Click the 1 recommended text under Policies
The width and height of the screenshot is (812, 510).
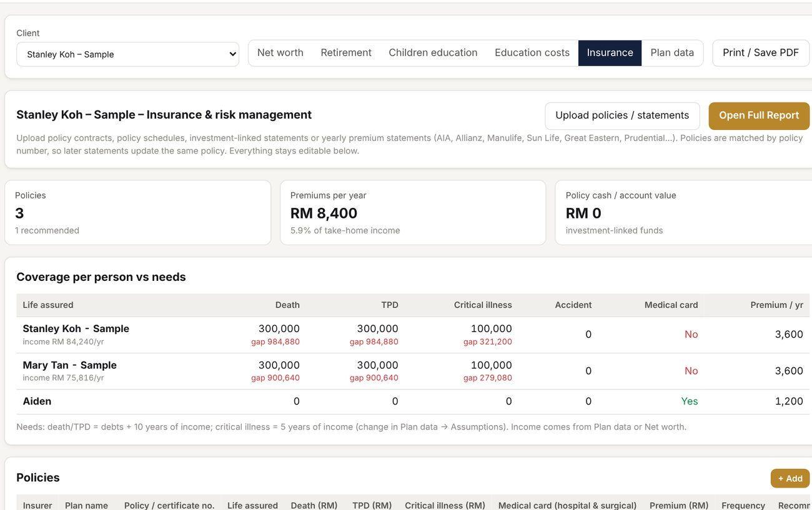(x=47, y=231)
